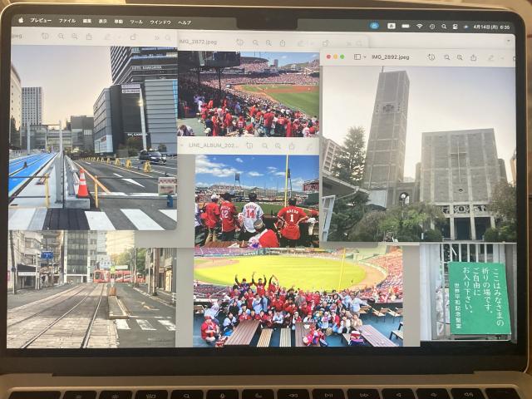
Task: Click the IMG_2892.jpeg window title
Action: coord(391,57)
